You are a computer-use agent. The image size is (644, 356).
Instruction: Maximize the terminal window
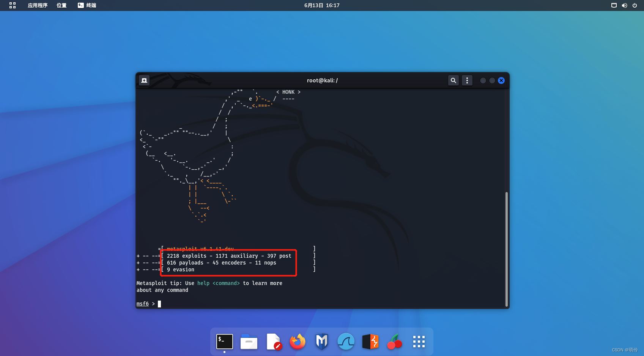click(x=492, y=80)
